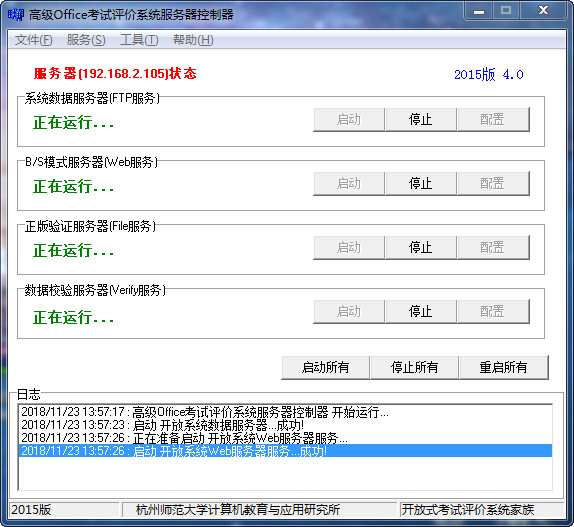The height and width of the screenshot is (527, 574).
Task: Stop the FTP服务 system data server
Action: (x=421, y=120)
